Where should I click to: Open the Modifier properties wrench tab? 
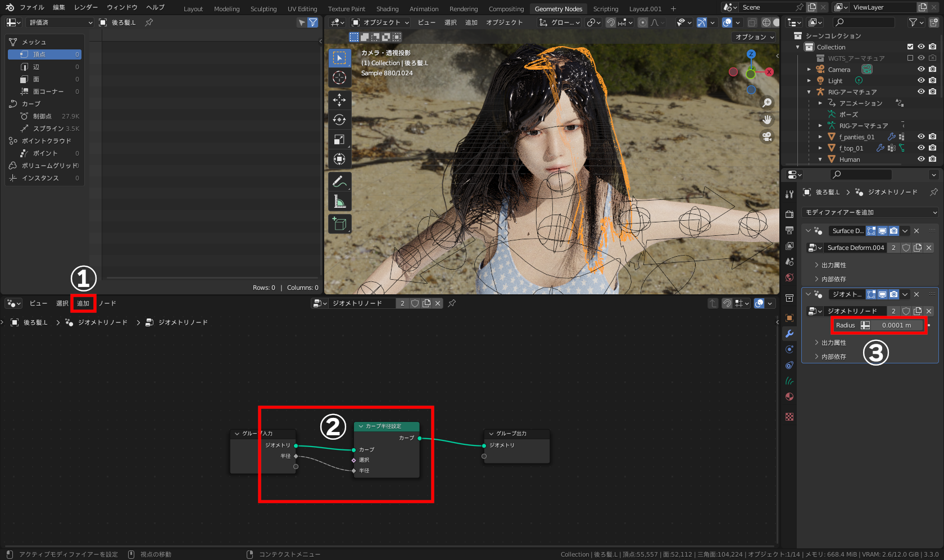click(789, 334)
